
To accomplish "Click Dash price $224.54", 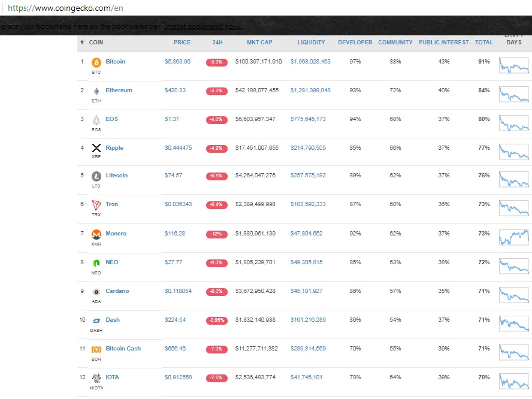I will [x=175, y=320].
